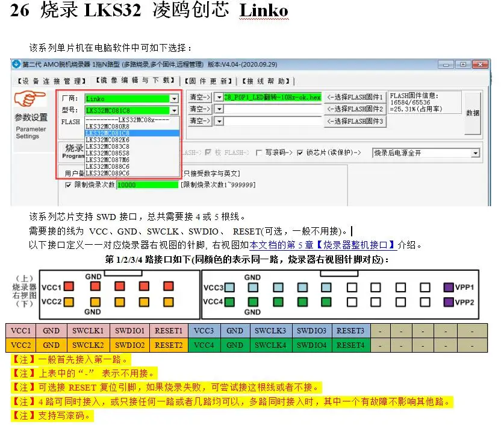Click the light blue VCC3 pin square
This screenshot has height=425, width=504.
coord(229,288)
